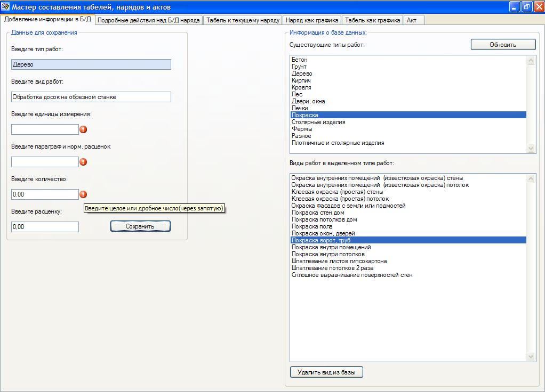This screenshot has width=545, height=392.
Task: Focus the units of measurement input field
Action: (45, 129)
